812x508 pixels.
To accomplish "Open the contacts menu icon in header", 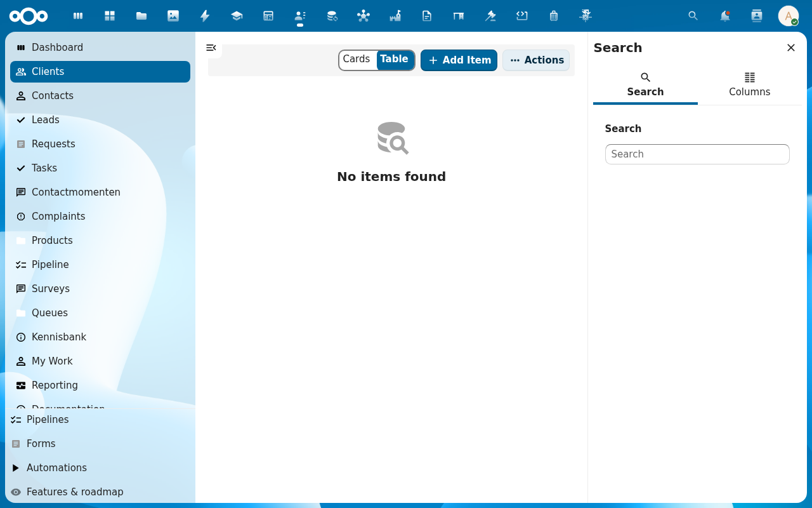I will (x=757, y=16).
